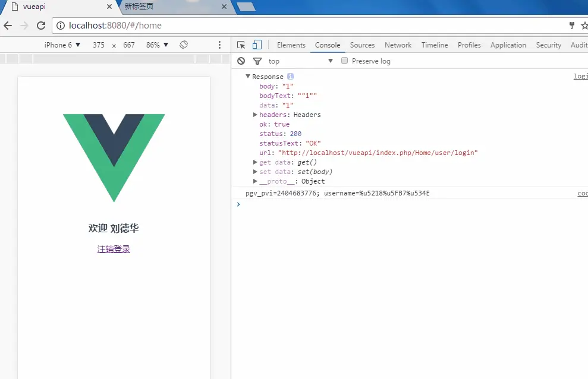Edit the viewport height value 667
Screen dimensions: 588x379
(128, 45)
